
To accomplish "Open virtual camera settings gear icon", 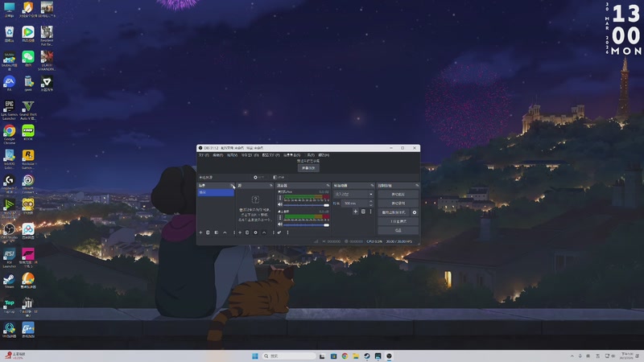I will click(415, 212).
